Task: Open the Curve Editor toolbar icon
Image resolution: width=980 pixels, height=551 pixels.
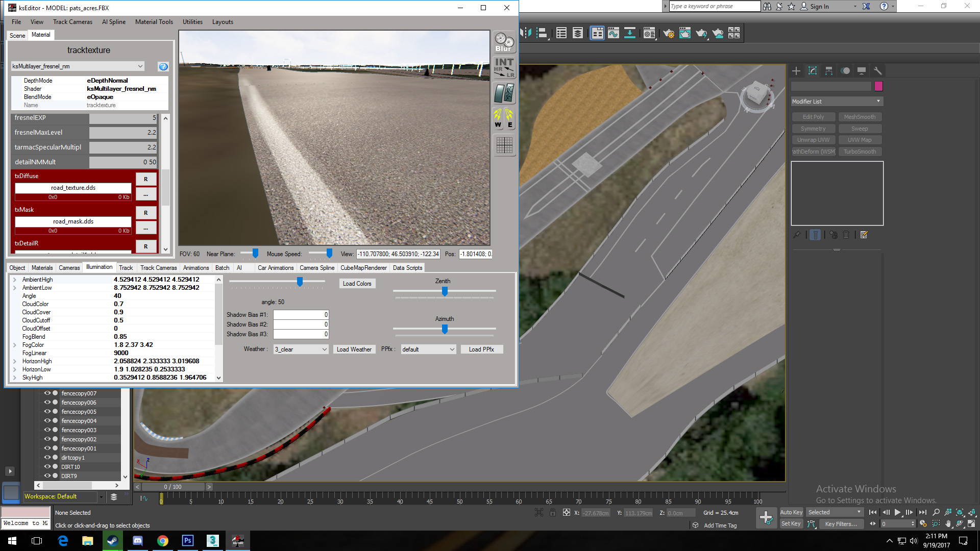Action: [x=613, y=34]
